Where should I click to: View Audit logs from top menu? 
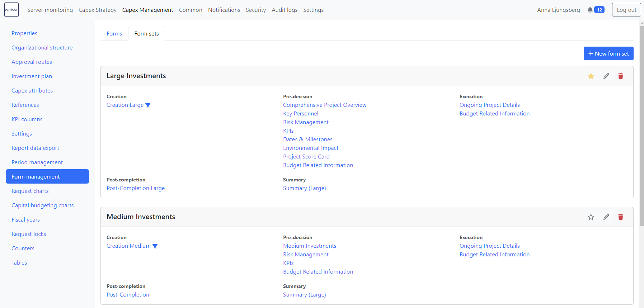(285, 10)
